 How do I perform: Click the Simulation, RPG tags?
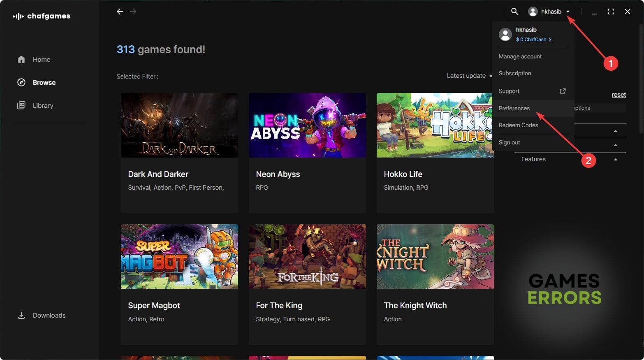(406, 188)
